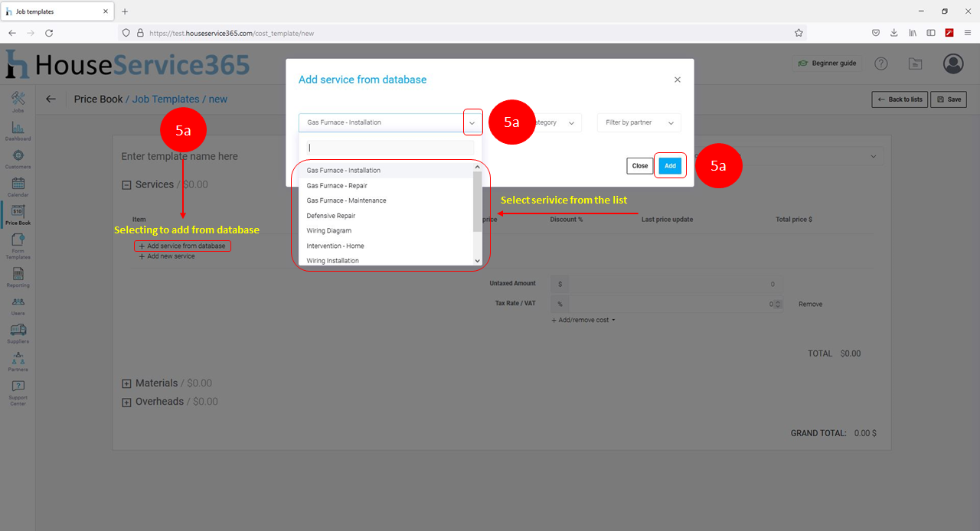Select Gas Furnace - Maintenance option
The image size is (980, 531).
(386, 200)
